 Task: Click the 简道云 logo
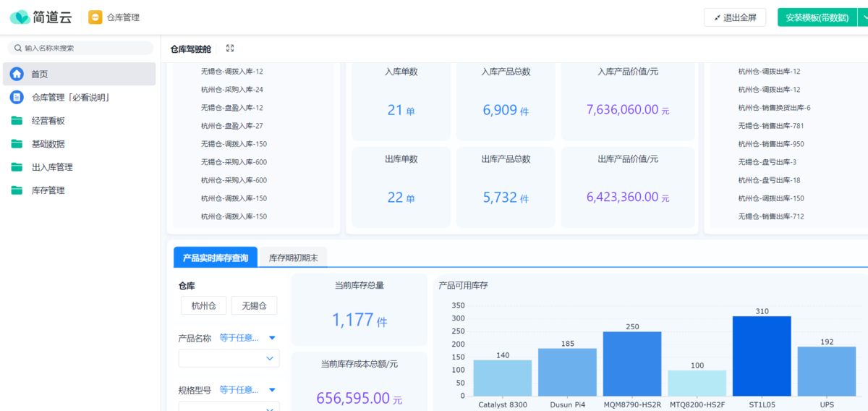[x=40, y=17]
